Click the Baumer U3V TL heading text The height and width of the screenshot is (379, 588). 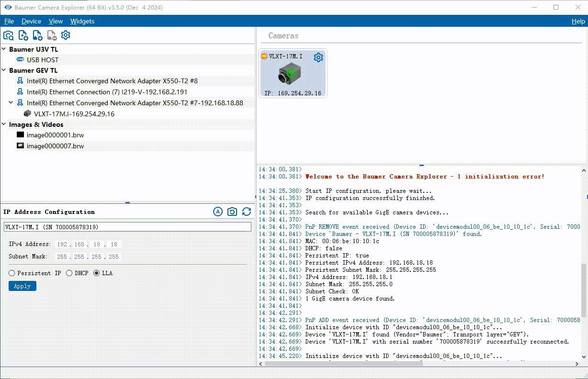pyautogui.click(x=34, y=49)
